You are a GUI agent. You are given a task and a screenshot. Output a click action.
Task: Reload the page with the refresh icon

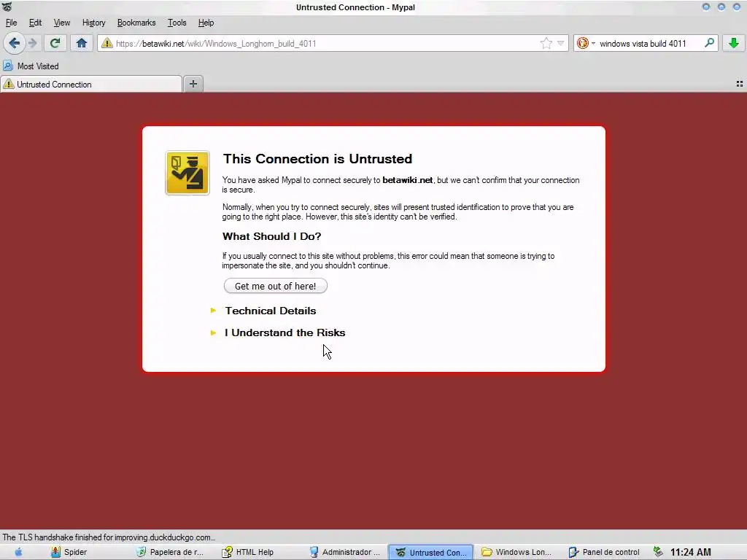click(x=55, y=43)
